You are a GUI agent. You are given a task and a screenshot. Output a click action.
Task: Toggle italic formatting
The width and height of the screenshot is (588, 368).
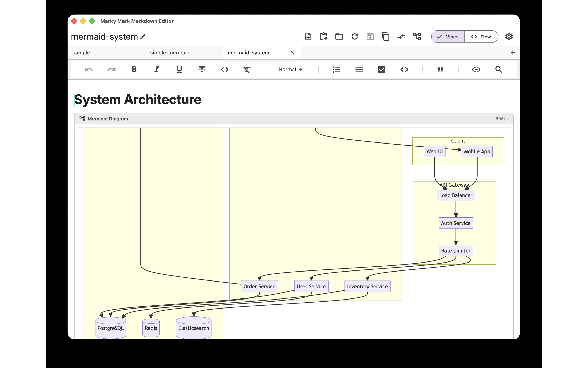[157, 69]
